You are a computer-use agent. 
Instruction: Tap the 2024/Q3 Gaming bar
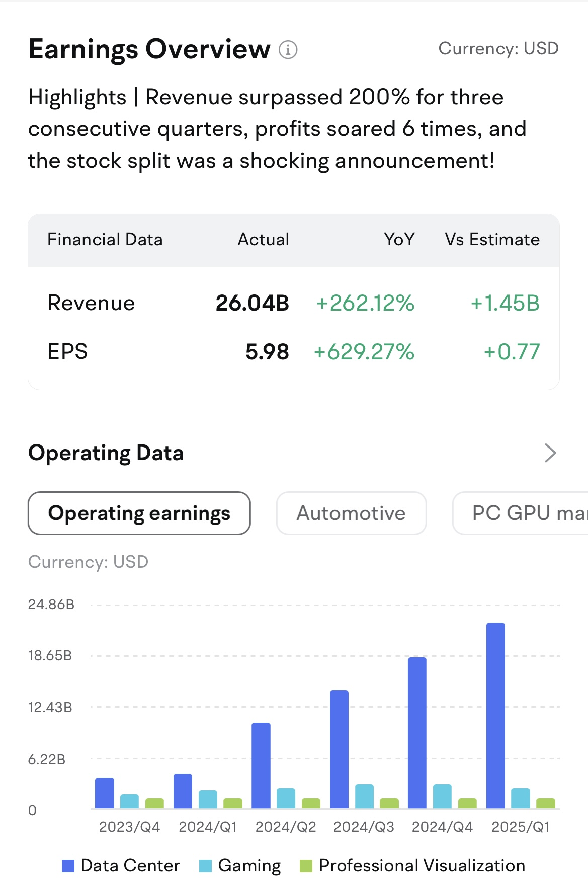(364, 796)
